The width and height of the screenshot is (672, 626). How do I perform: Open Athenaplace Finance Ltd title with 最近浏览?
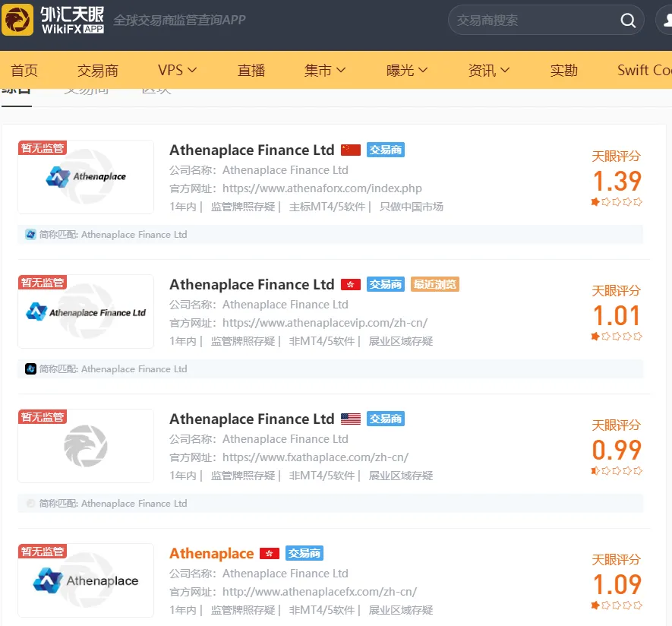pyautogui.click(x=252, y=284)
